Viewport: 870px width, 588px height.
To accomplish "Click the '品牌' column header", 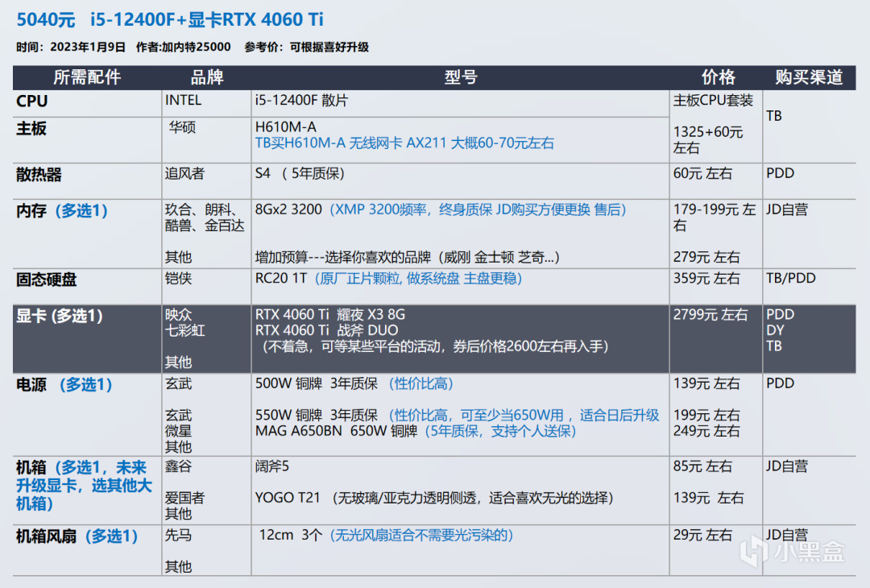I will click(207, 77).
